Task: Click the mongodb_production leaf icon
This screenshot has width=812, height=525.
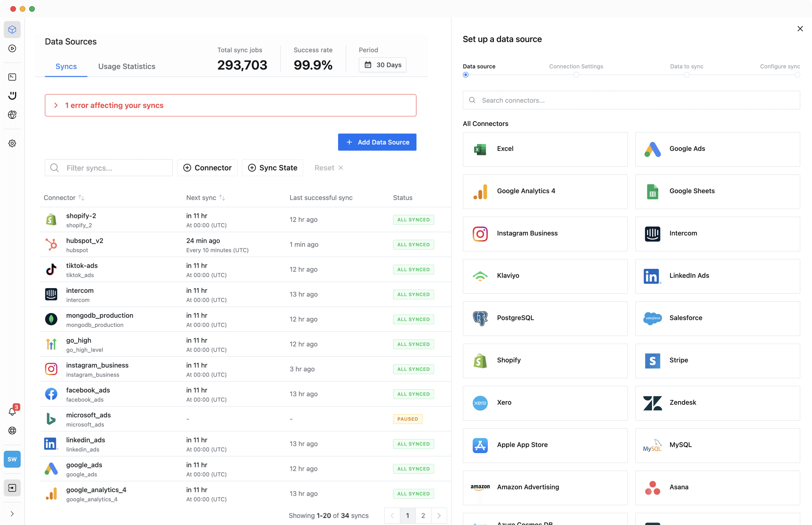Action: [x=51, y=319]
